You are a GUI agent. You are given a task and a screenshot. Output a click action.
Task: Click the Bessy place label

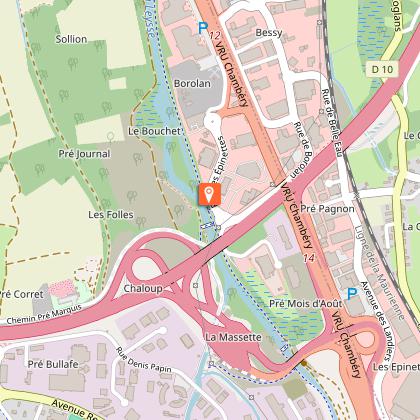click(x=269, y=33)
